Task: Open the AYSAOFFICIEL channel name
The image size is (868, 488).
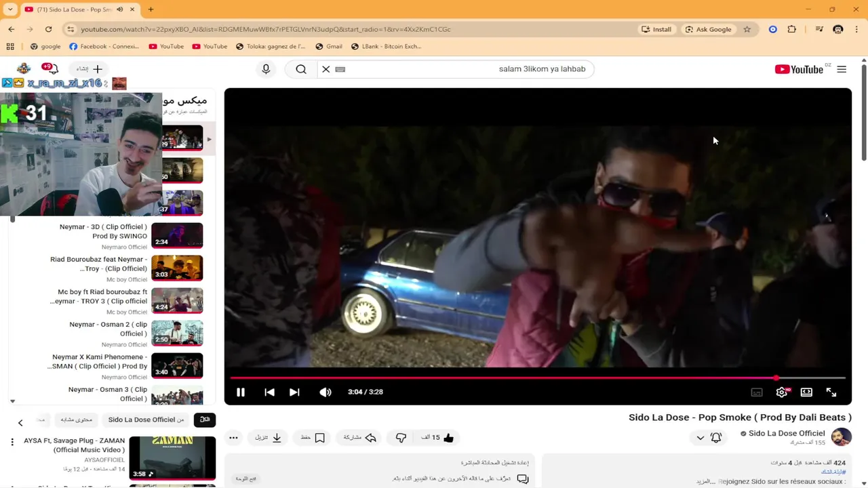Action: pyautogui.click(x=105, y=460)
